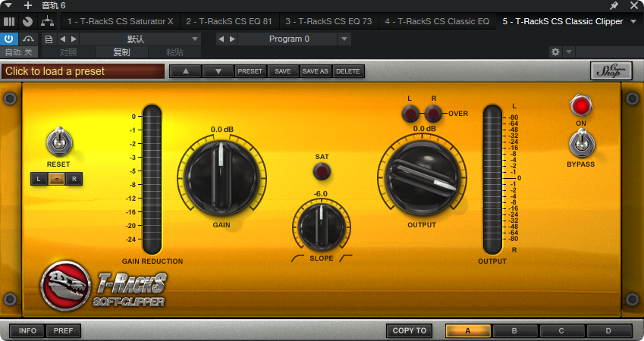Expand the Program 0 dropdown arrow

pos(344,39)
